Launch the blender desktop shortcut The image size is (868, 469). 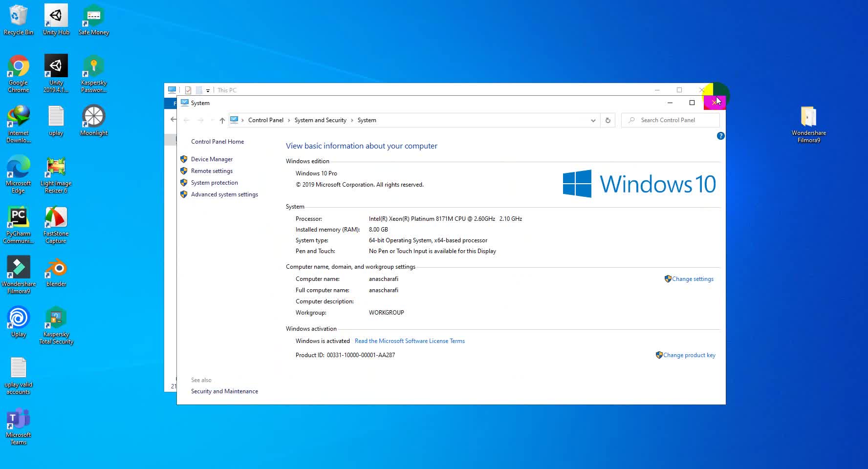(x=56, y=272)
